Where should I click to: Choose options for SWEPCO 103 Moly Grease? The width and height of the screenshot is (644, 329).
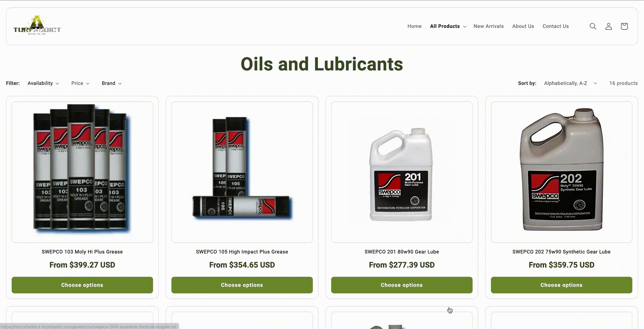82,285
